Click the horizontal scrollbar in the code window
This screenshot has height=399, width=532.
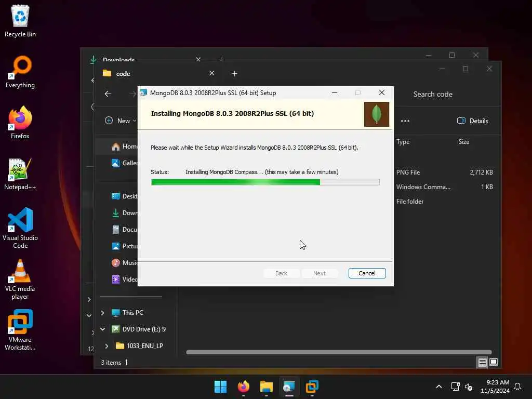tap(339, 352)
